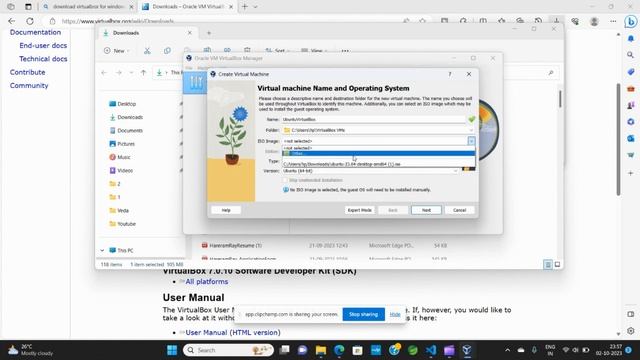Switch to 'download virtualbox for windows' browser tab

point(88,7)
